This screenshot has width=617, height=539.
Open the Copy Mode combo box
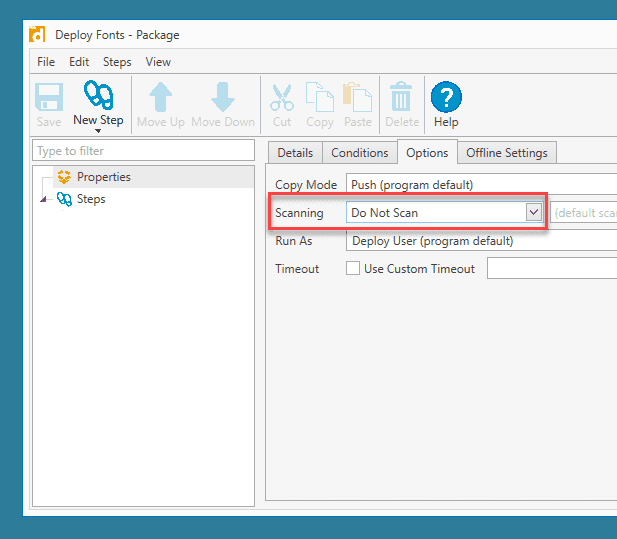(x=481, y=185)
